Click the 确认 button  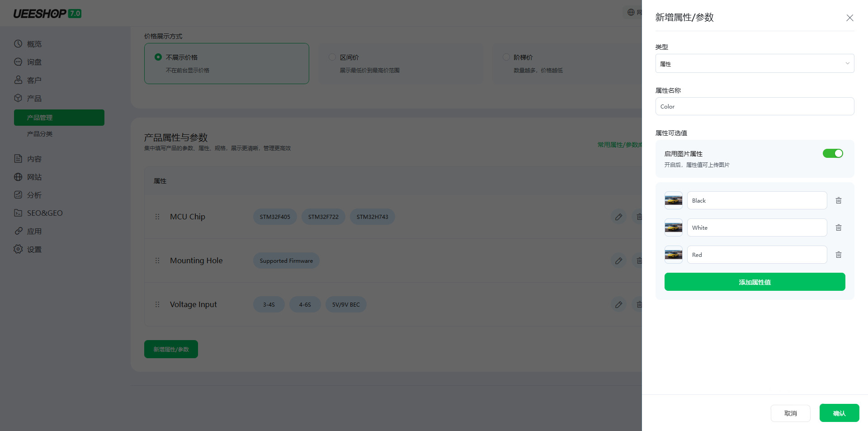coord(839,413)
